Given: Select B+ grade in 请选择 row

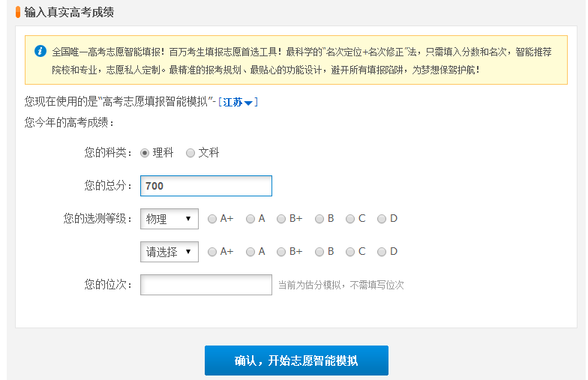Looking at the screenshot, I should point(282,252).
